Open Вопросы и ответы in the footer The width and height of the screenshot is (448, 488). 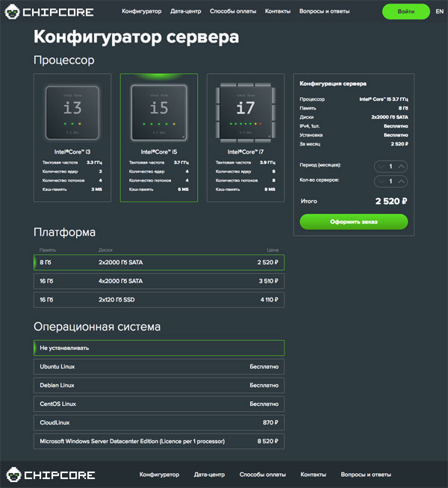point(366,475)
